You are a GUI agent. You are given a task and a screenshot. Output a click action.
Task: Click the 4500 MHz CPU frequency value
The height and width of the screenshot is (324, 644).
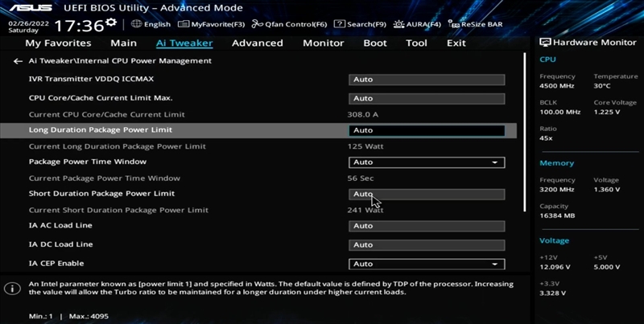[x=556, y=86]
